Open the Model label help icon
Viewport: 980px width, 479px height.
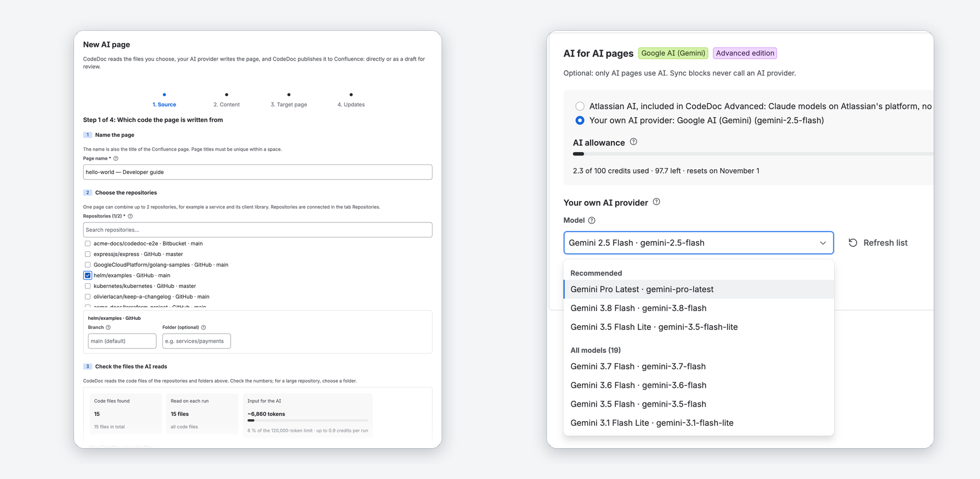coord(592,220)
